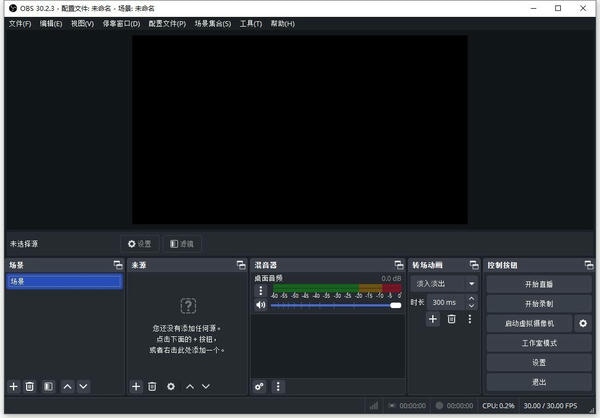Toggle 工作室模式 studio mode button
This screenshot has width=600, height=418.
[x=539, y=343]
